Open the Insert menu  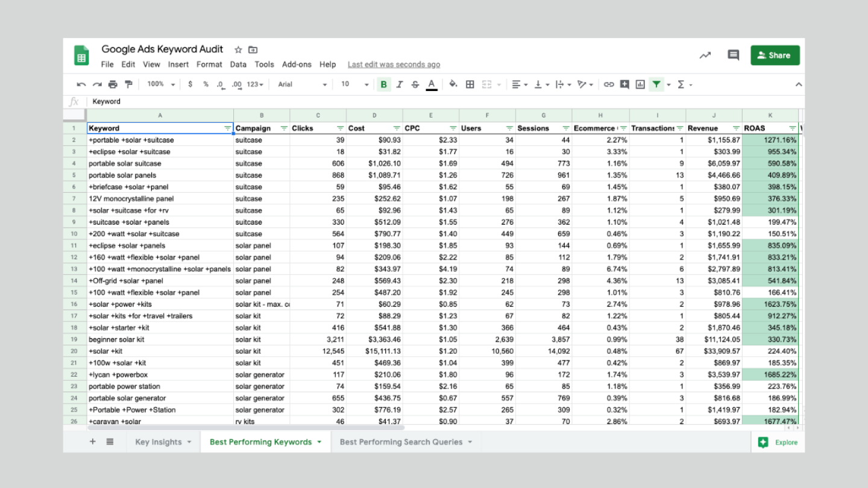pos(178,64)
